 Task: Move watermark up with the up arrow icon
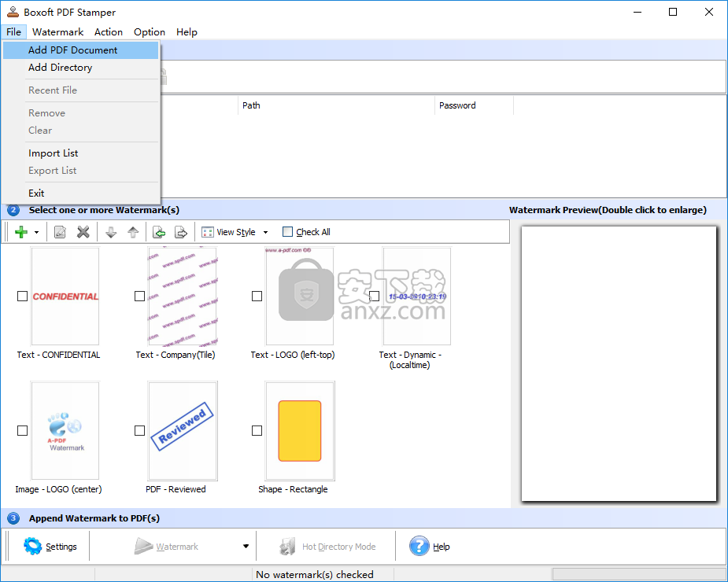[x=133, y=231]
